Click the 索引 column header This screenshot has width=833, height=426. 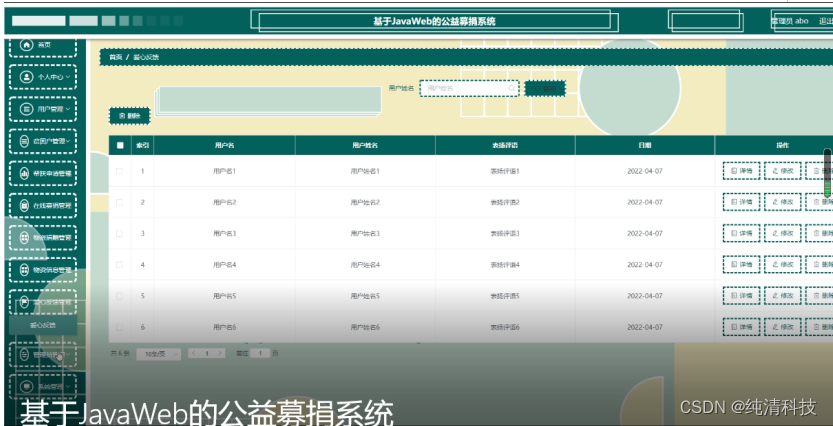[x=142, y=145]
